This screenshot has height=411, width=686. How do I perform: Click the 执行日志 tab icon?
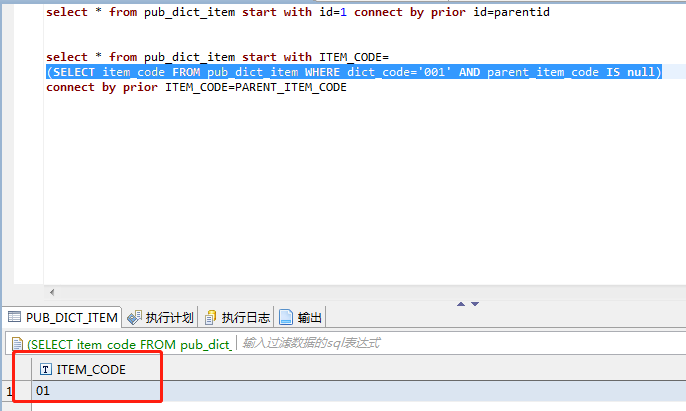coord(210,317)
